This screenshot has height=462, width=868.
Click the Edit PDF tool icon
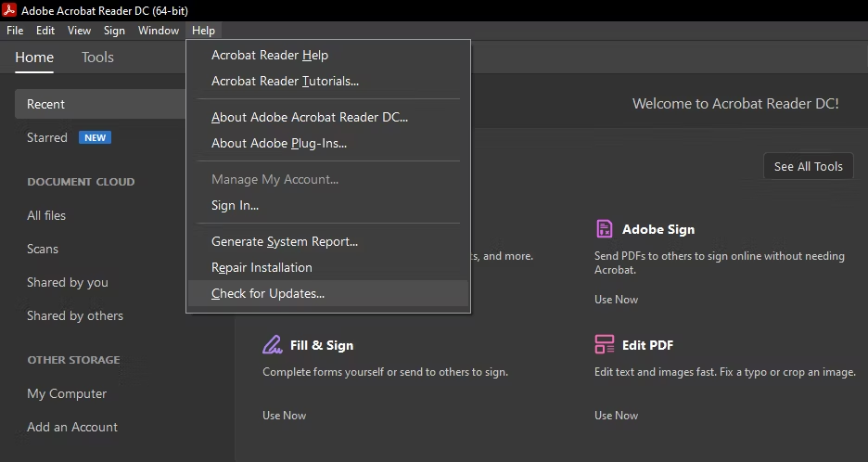coord(605,345)
